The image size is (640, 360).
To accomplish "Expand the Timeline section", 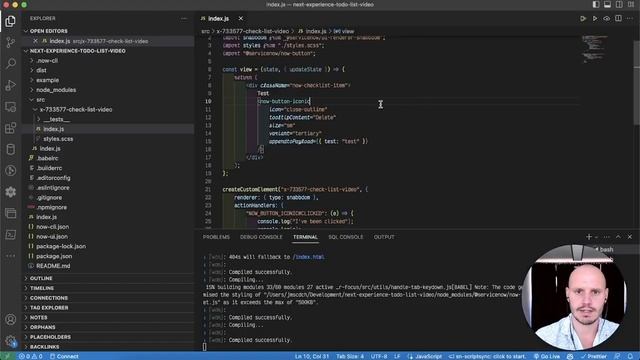I will [42, 288].
